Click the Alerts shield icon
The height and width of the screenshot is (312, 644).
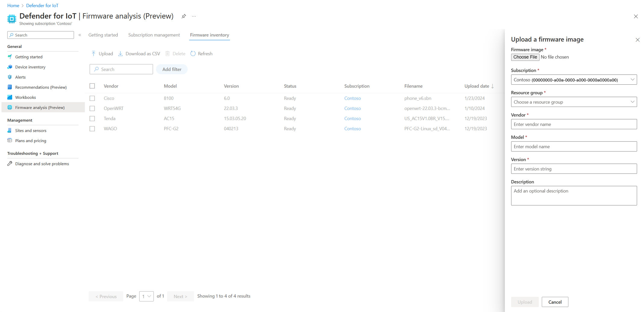tap(10, 77)
